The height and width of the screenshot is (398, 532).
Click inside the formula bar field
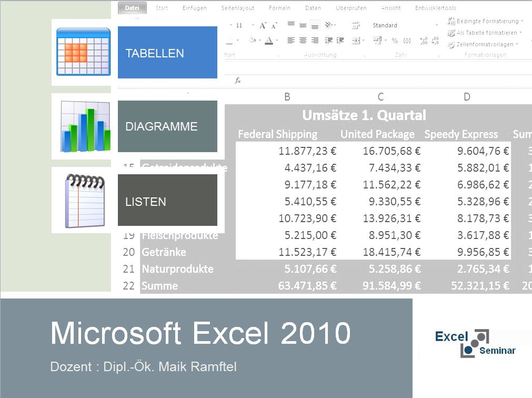[388, 81]
